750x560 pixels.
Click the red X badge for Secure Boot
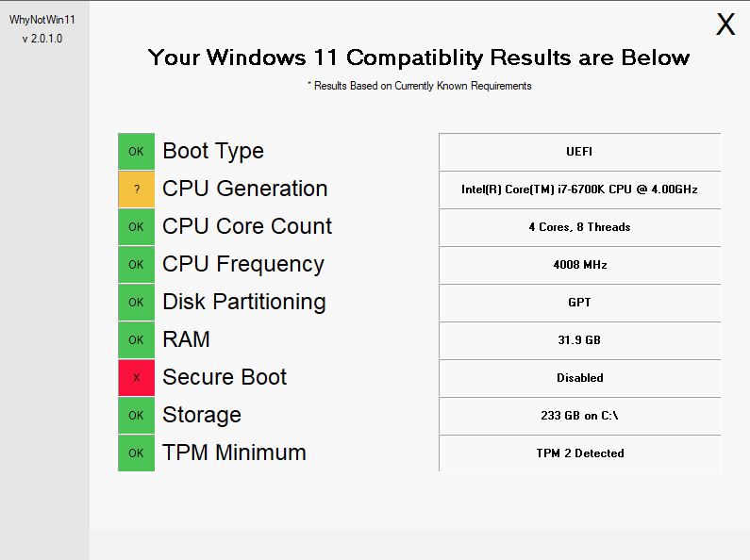click(x=136, y=378)
